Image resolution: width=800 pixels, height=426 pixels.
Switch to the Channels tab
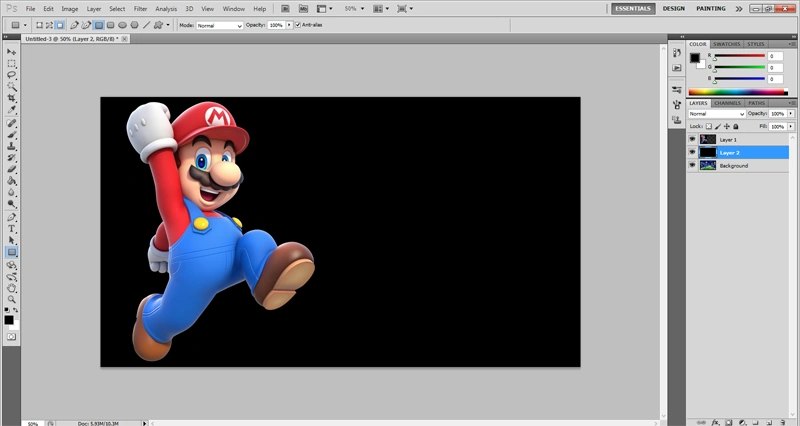pyautogui.click(x=727, y=103)
